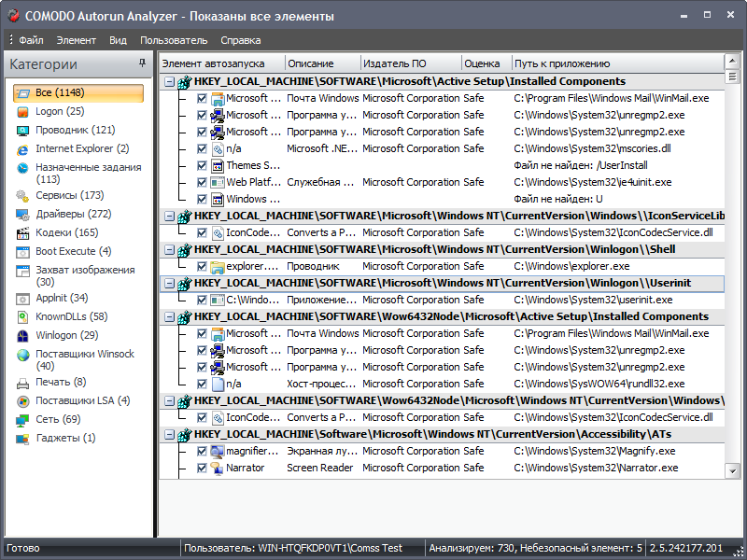Click the Гаджеты category icon
Image resolution: width=747 pixels, height=560 pixels.
(22, 439)
